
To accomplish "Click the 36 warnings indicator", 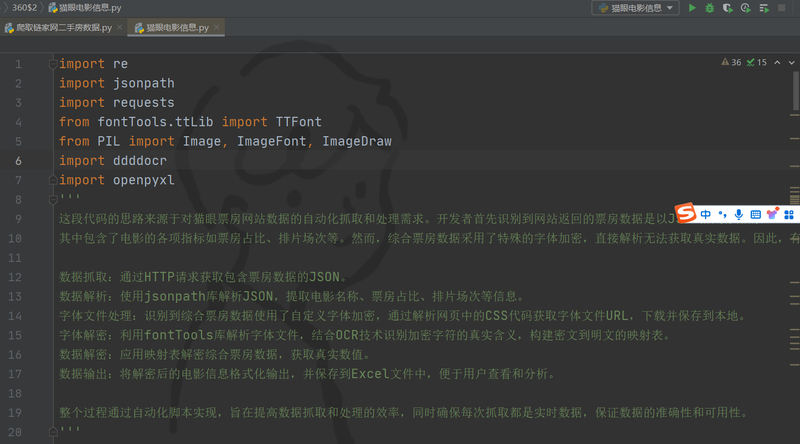I will (x=731, y=62).
